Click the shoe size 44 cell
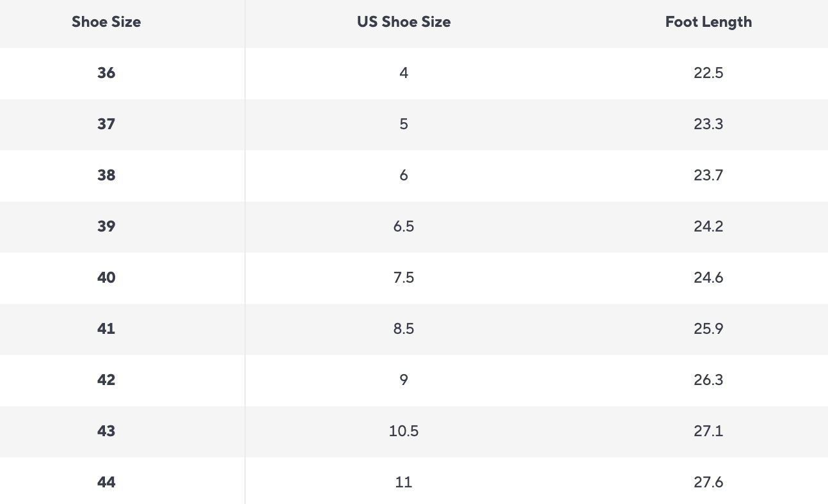The image size is (828, 504). tap(106, 482)
